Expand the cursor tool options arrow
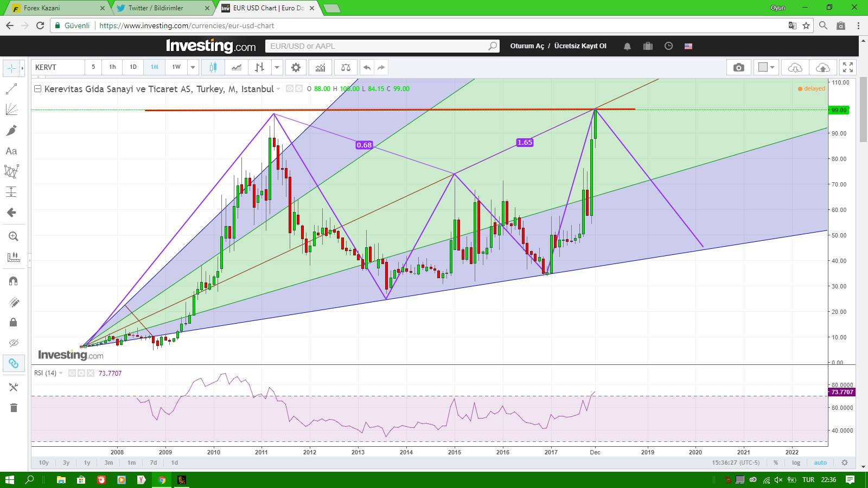 [x=22, y=68]
